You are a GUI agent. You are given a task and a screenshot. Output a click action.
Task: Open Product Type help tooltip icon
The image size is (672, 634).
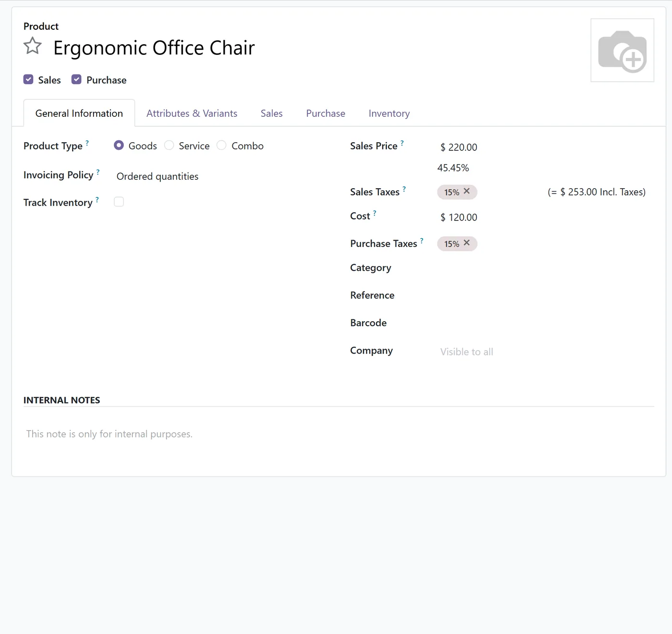pos(87,143)
